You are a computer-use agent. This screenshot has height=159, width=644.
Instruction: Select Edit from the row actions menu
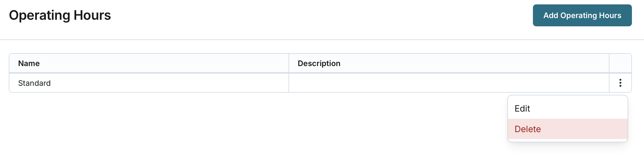pos(522,109)
